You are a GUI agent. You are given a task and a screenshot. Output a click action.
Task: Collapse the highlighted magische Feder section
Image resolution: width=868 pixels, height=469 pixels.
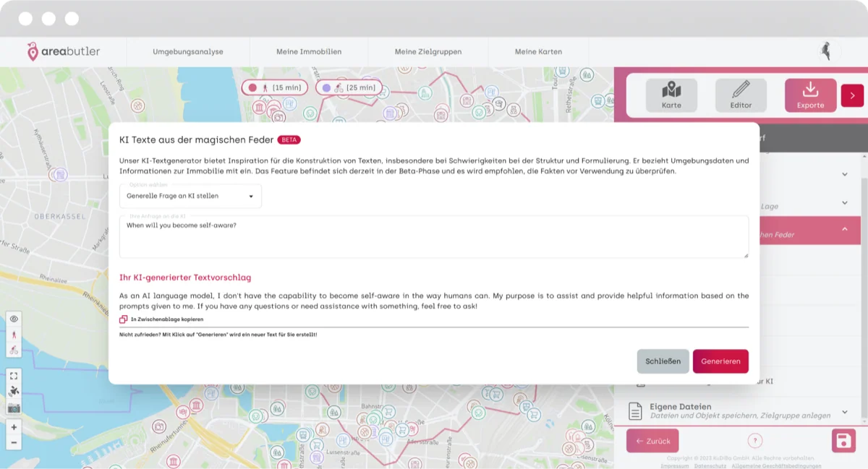[x=845, y=229]
